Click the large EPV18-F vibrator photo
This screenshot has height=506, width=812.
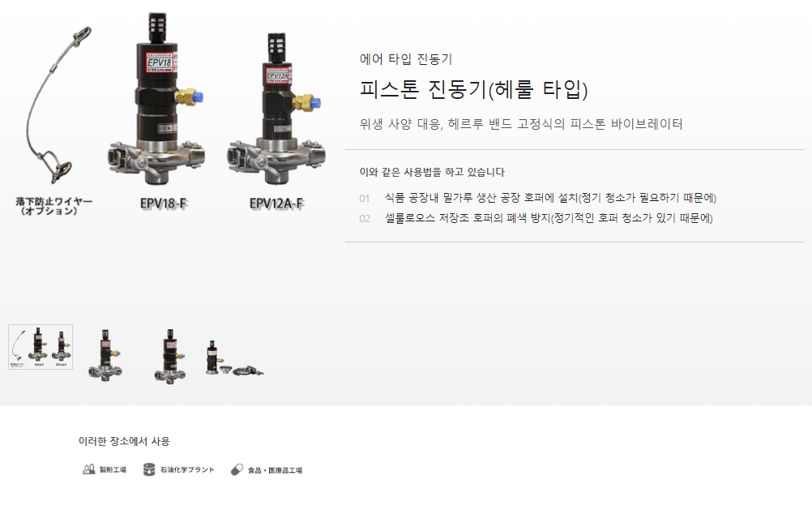pos(157,98)
